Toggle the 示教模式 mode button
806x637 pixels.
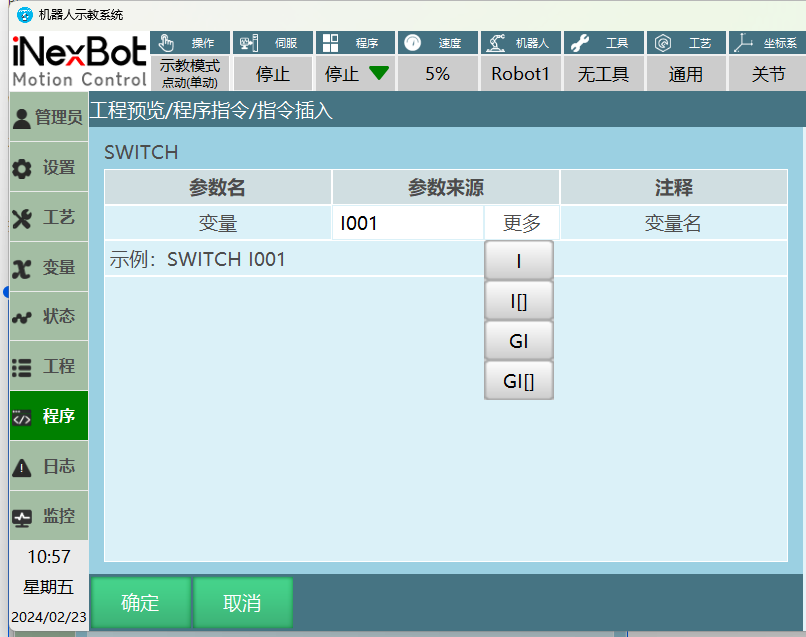point(190,73)
